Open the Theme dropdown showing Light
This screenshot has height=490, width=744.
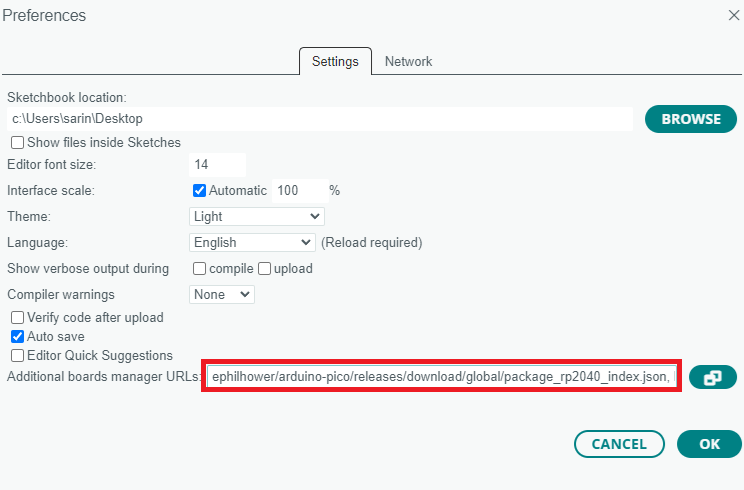[x=257, y=216]
